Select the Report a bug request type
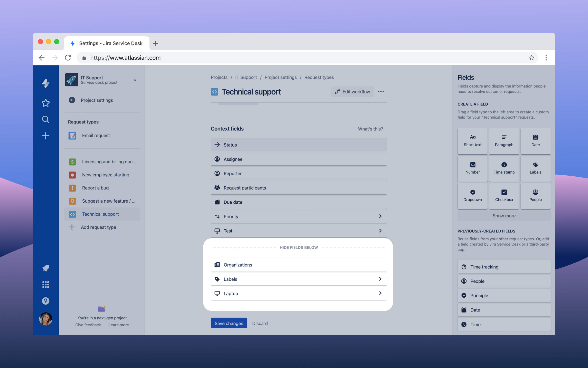The image size is (588, 368). (102, 188)
